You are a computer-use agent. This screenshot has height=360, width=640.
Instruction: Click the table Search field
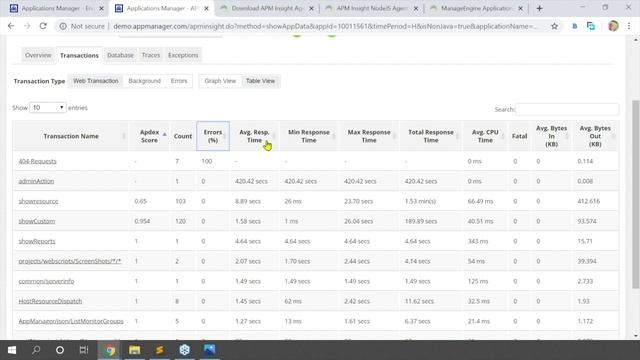[567, 109]
